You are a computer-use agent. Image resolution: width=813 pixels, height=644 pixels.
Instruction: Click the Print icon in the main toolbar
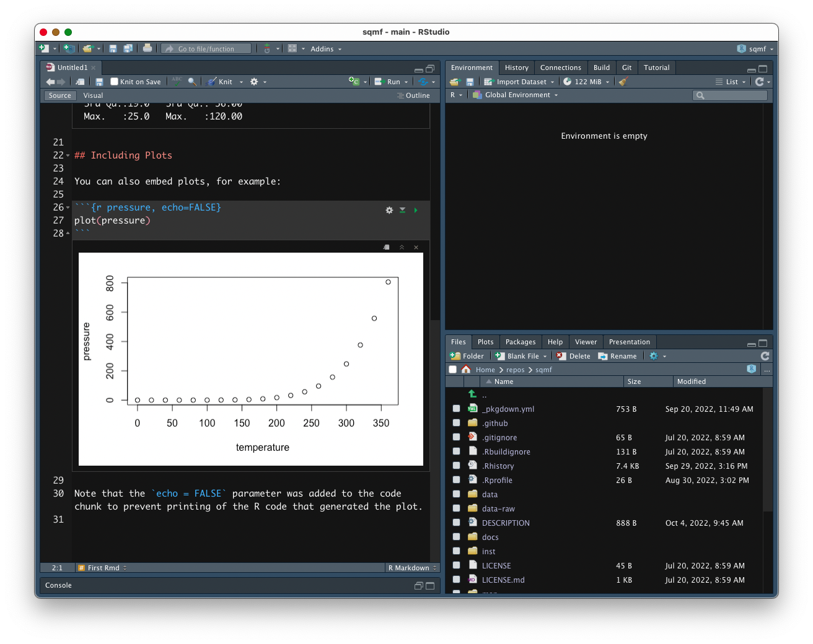coord(147,48)
